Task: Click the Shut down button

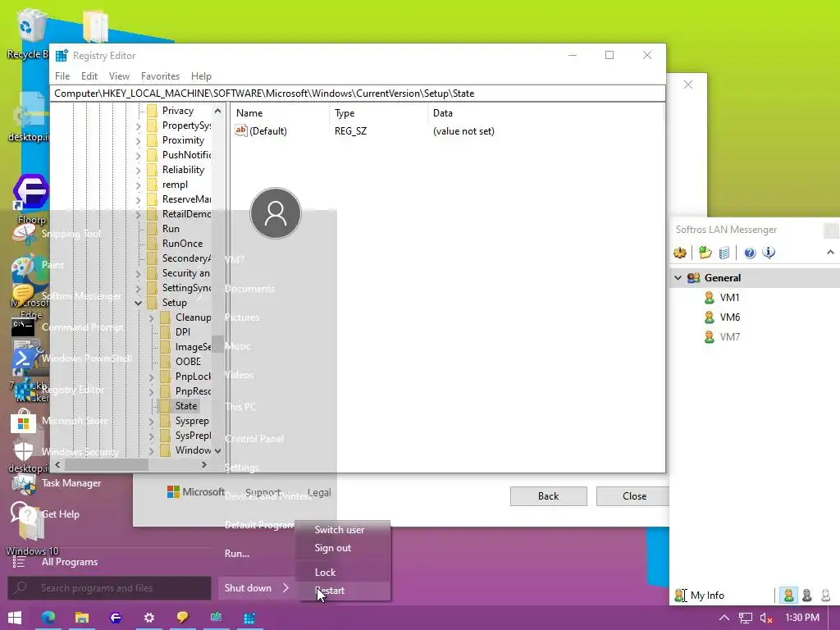Action: (248, 588)
